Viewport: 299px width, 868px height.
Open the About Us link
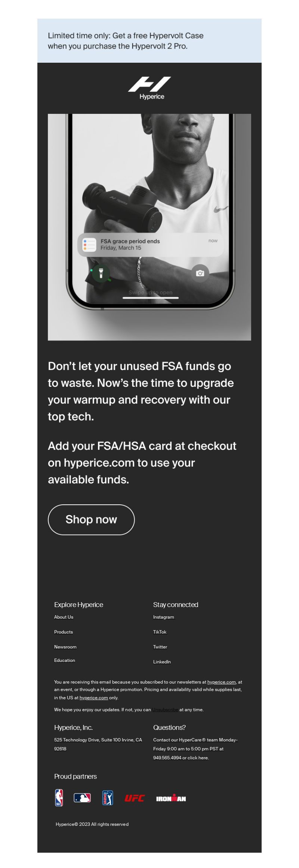point(64,617)
